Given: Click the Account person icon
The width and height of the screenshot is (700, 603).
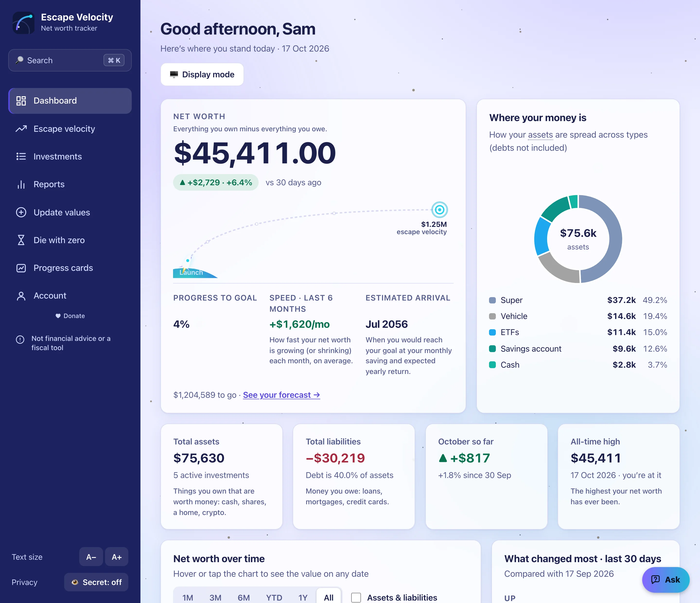Looking at the screenshot, I should click(x=21, y=296).
